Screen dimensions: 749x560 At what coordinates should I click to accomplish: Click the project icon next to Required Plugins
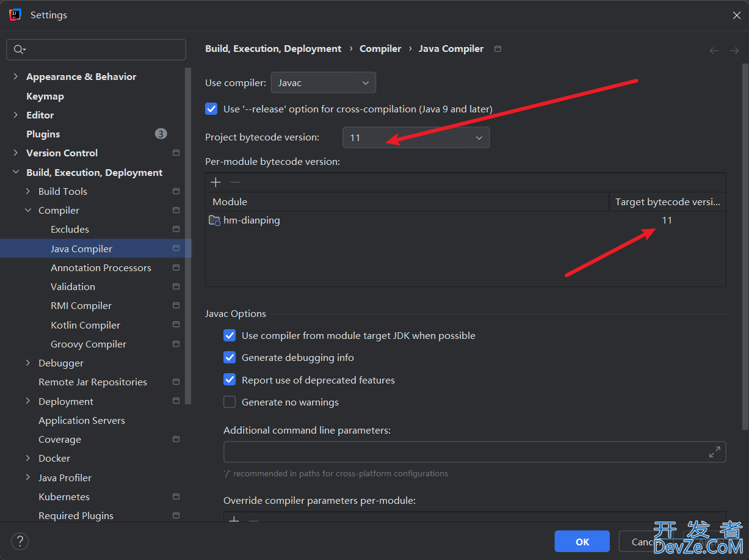176,515
